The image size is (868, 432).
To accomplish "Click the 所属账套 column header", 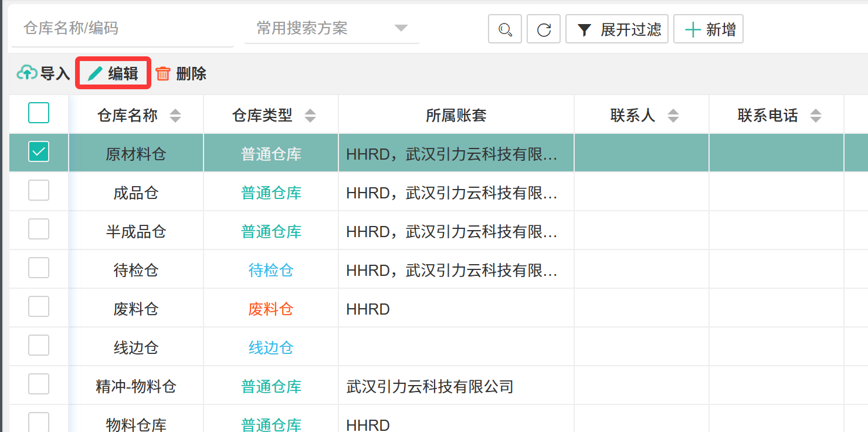I will 456,116.
